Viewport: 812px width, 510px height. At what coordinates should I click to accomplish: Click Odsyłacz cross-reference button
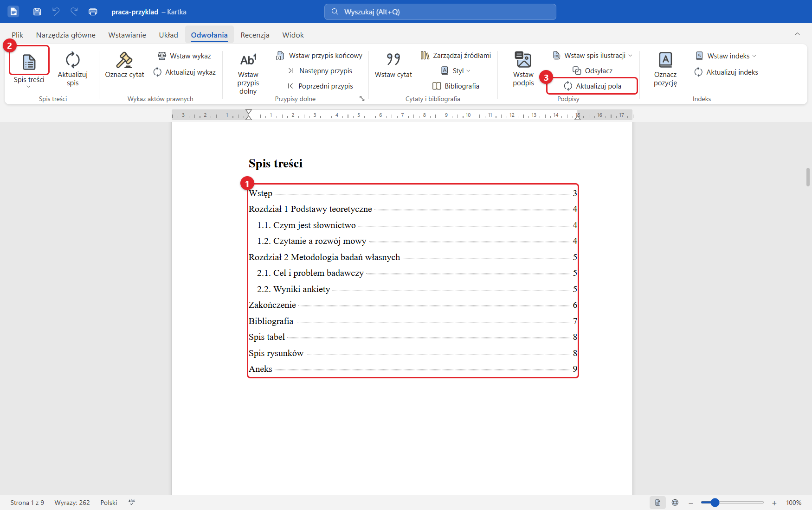[593, 70]
